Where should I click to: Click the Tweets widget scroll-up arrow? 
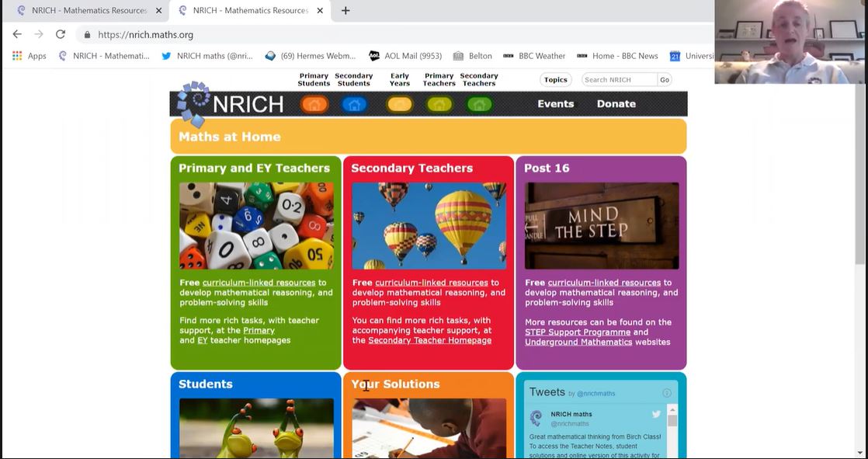pos(672,409)
